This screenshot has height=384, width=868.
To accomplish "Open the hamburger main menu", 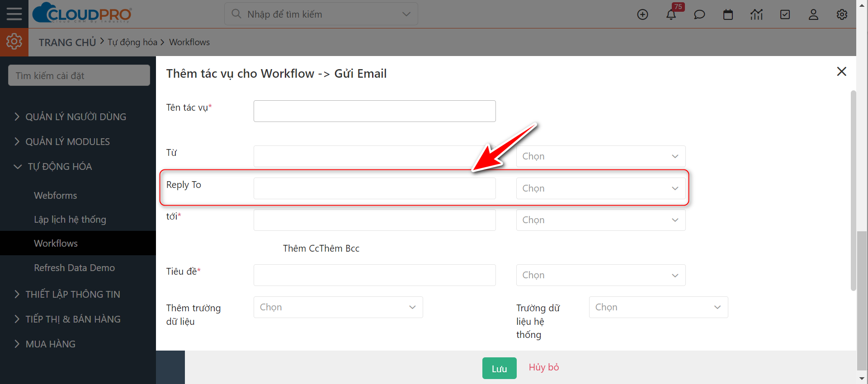I will 14,14.
